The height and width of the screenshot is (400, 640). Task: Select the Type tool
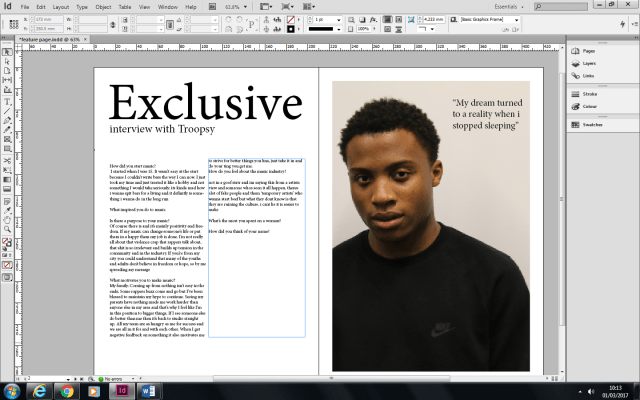click(x=7, y=102)
